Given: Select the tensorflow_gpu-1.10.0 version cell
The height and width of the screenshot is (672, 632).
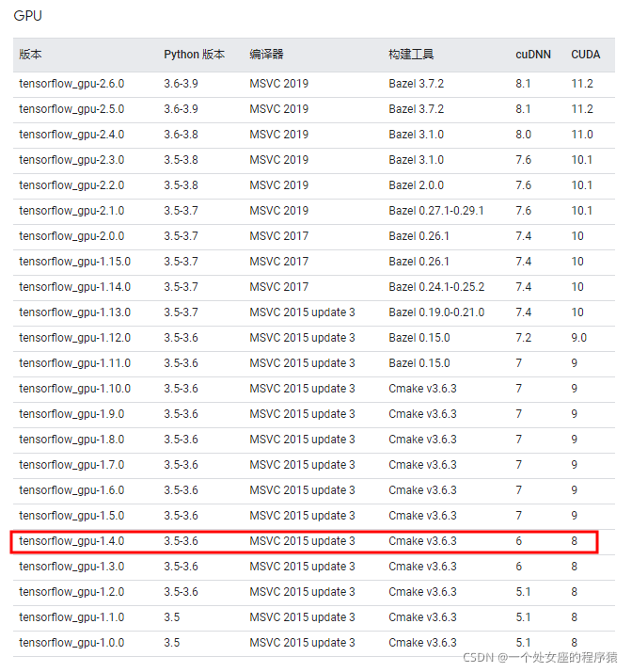Looking at the screenshot, I should [x=75, y=389].
